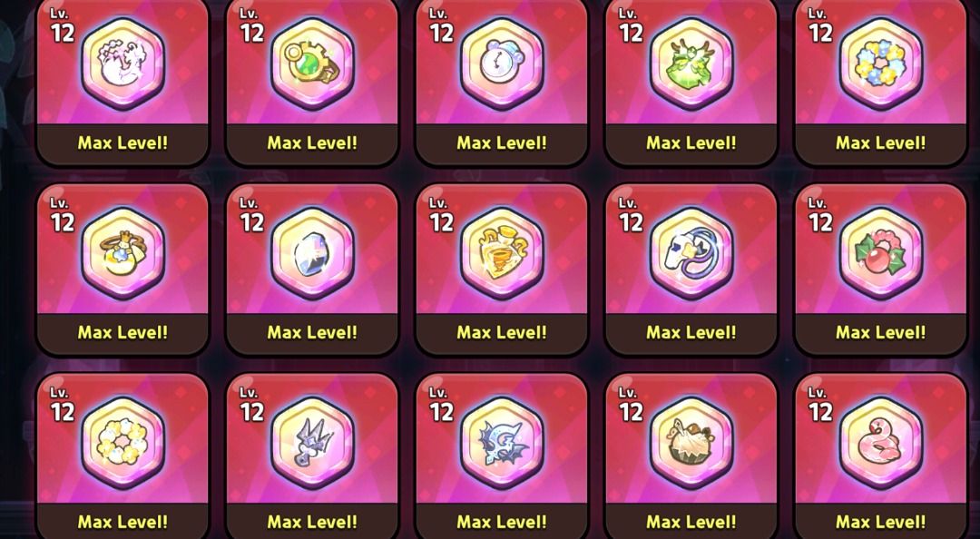This screenshot has width=980, height=539.
Task: Open the blue dragon wing badge
Action: (x=502, y=442)
